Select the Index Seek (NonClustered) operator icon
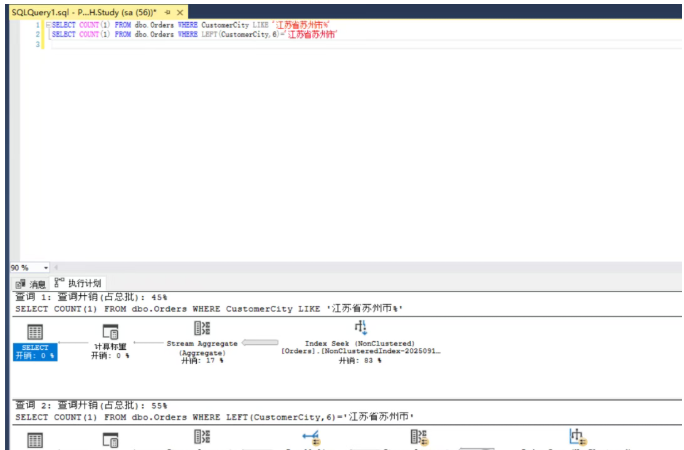This screenshot has height=450, width=684. [360, 327]
